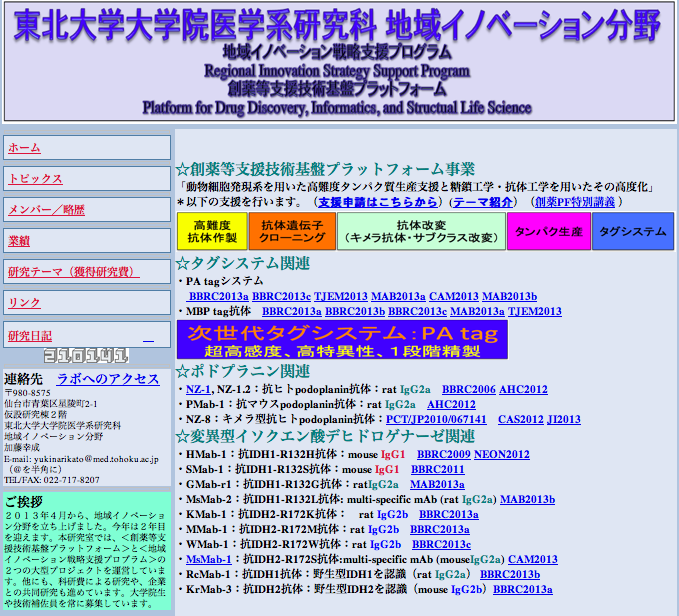The width and height of the screenshot is (679, 616).
Task: Click the 次世代タグシステム PA tag banner
Action: click(x=342, y=339)
